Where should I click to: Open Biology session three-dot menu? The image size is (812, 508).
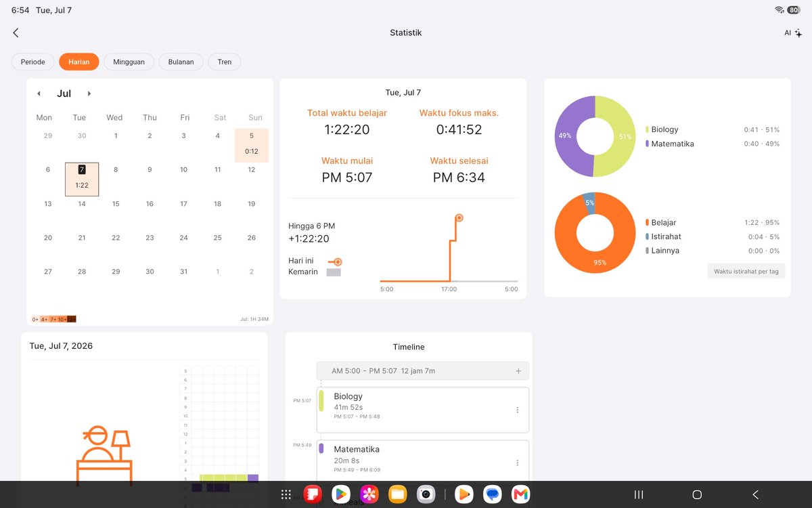(x=517, y=410)
